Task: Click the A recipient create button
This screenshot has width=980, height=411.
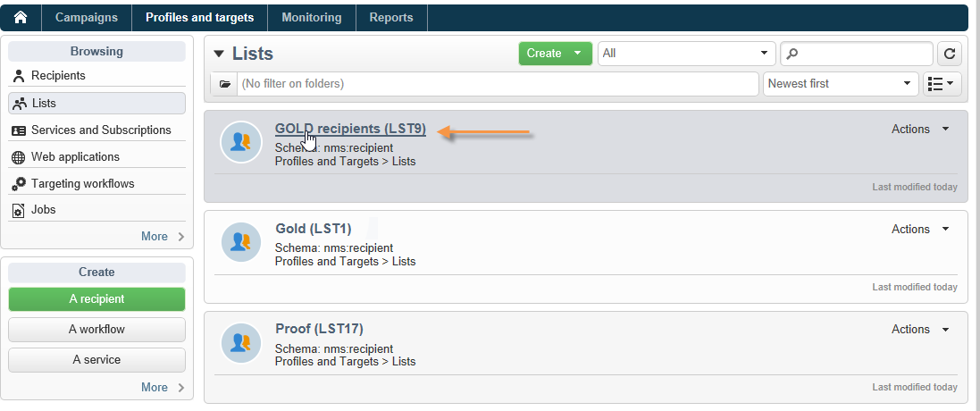Action: [x=96, y=299]
